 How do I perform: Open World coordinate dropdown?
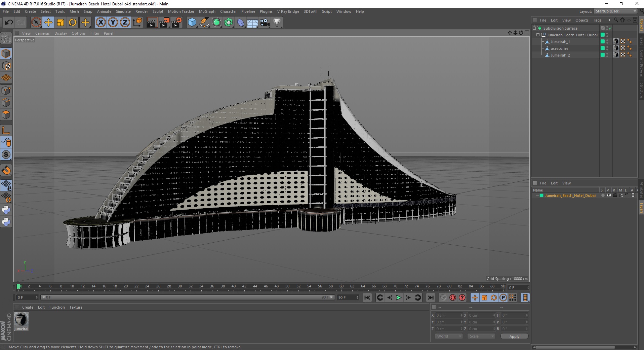pyautogui.click(x=449, y=336)
